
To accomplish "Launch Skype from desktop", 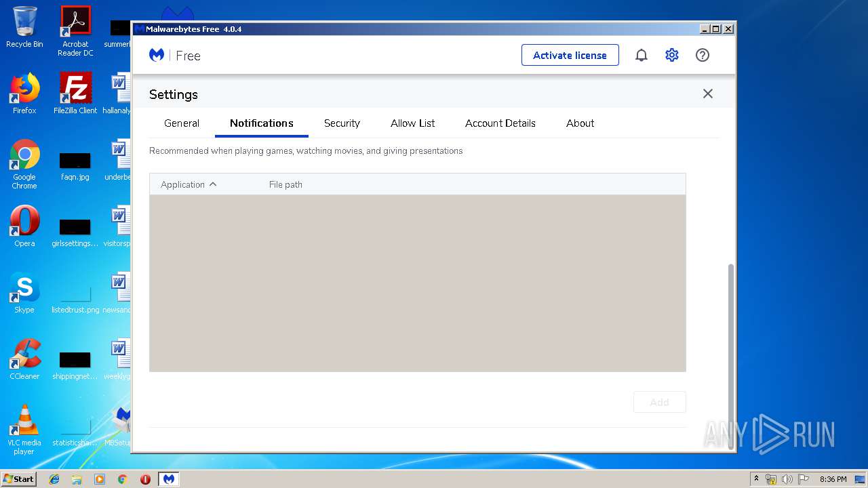I will click(x=24, y=293).
